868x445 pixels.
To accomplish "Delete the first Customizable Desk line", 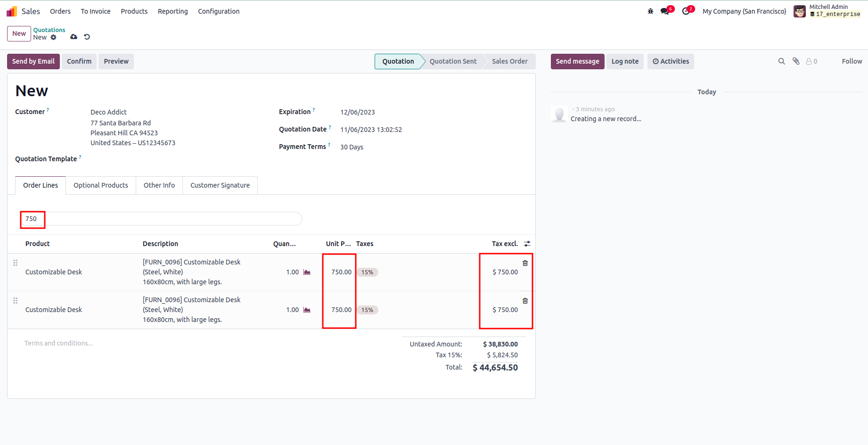I will click(525, 263).
